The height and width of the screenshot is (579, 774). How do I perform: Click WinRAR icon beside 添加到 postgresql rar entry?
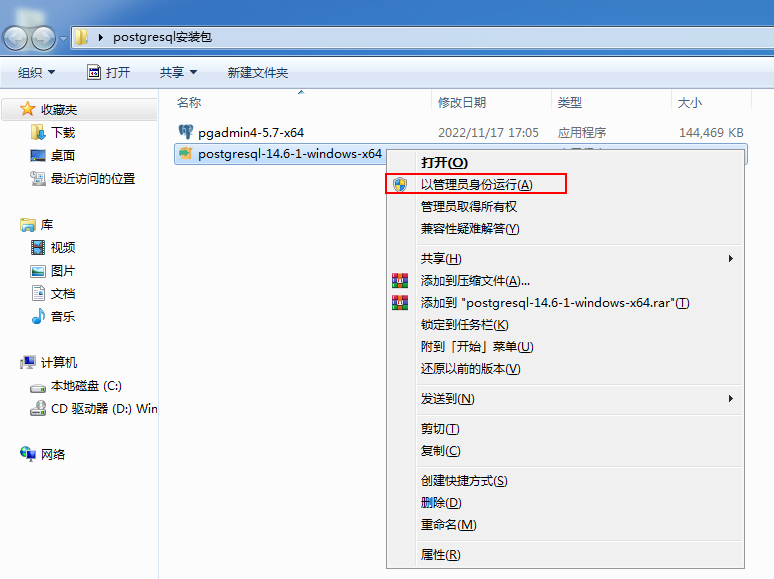tap(400, 303)
